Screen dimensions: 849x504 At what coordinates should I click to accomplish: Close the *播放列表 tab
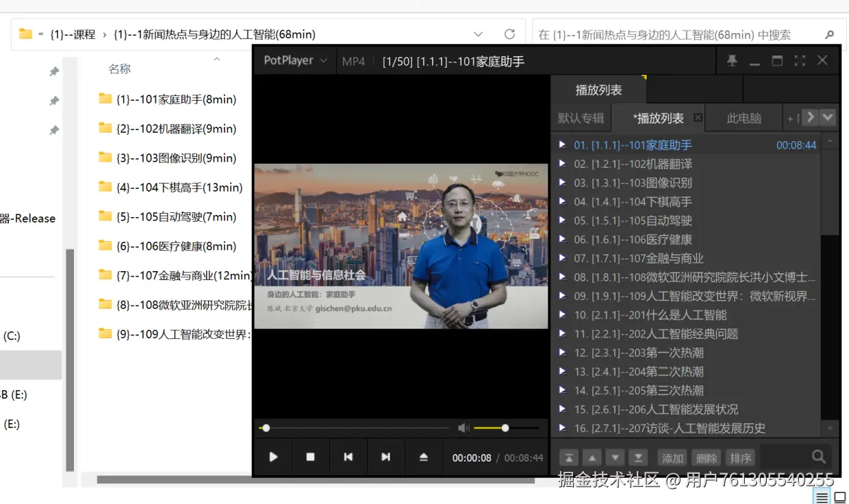pyautogui.click(x=698, y=118)
